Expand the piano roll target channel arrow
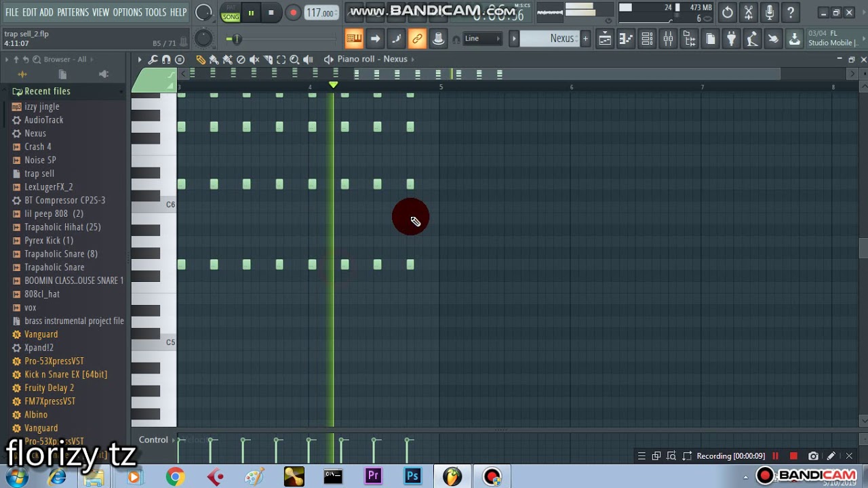Screen dimensions: 868x488 [412, 60]
